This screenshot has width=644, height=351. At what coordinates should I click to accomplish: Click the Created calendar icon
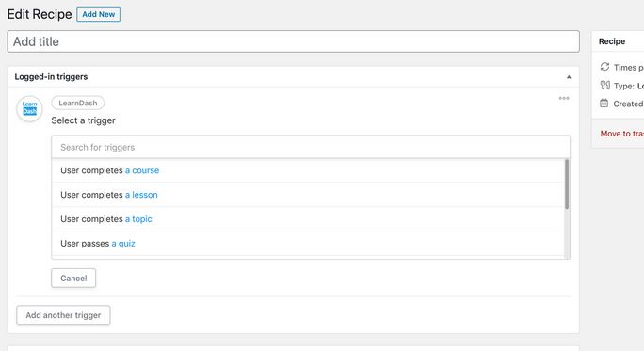tap(604, 104)
